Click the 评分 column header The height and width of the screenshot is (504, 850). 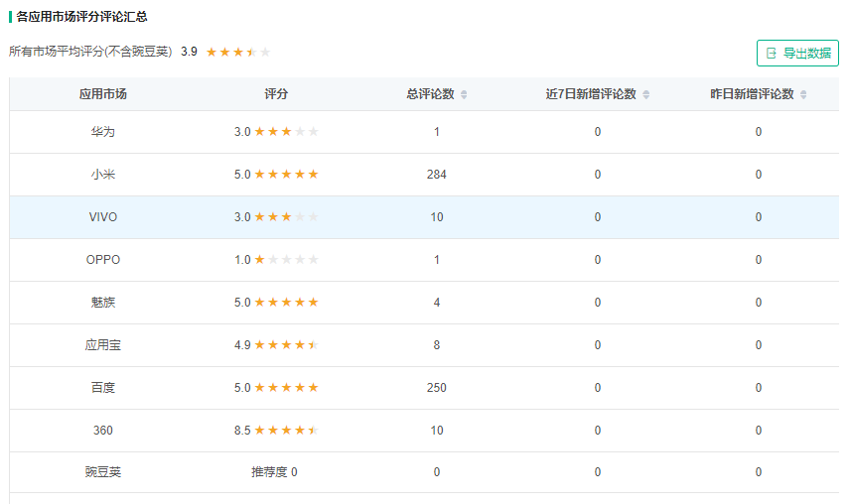click(276, 94)
